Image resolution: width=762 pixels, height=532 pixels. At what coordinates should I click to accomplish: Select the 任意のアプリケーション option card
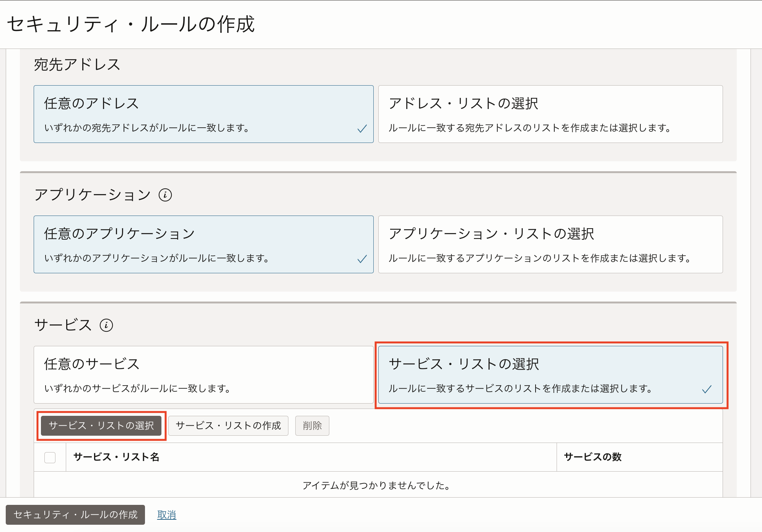click(204, 245)
